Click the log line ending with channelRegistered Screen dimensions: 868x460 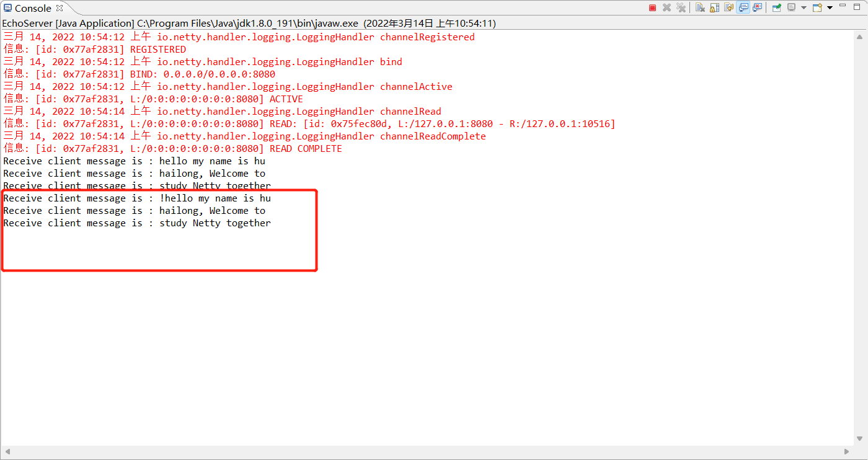click(x=239, y=37)
